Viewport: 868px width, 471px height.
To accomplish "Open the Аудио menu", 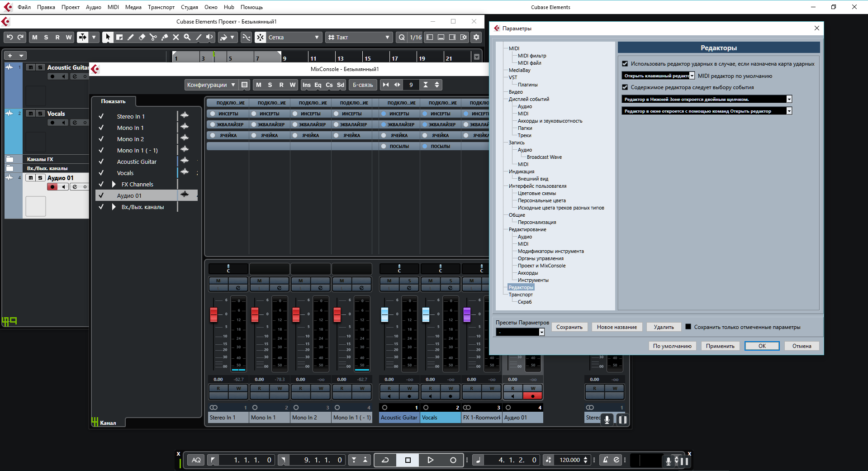I will (94, 7).
